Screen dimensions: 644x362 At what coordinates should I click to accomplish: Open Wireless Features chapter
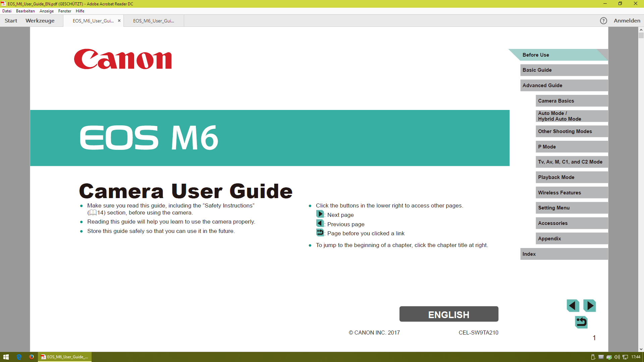pos(572,193)
